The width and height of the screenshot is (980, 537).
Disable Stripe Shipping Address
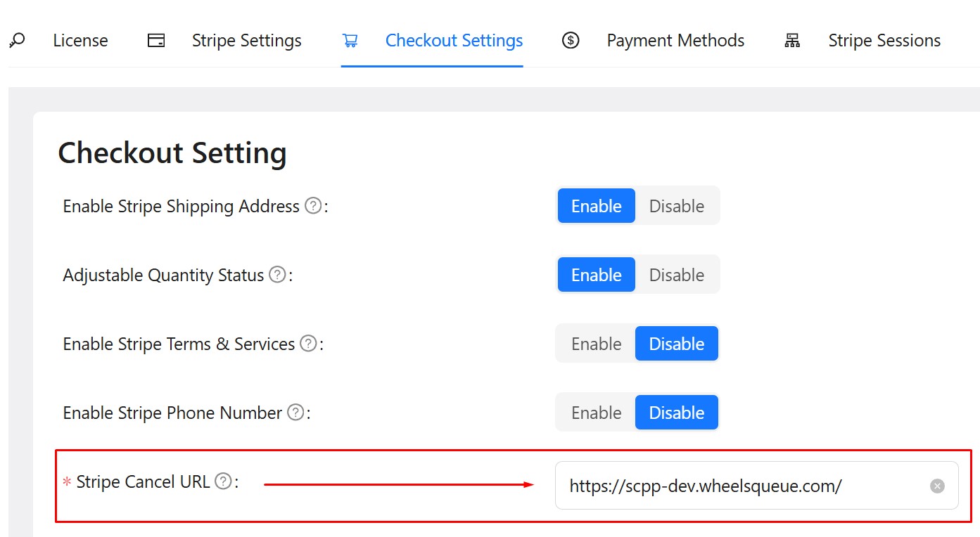pos(676,206)
